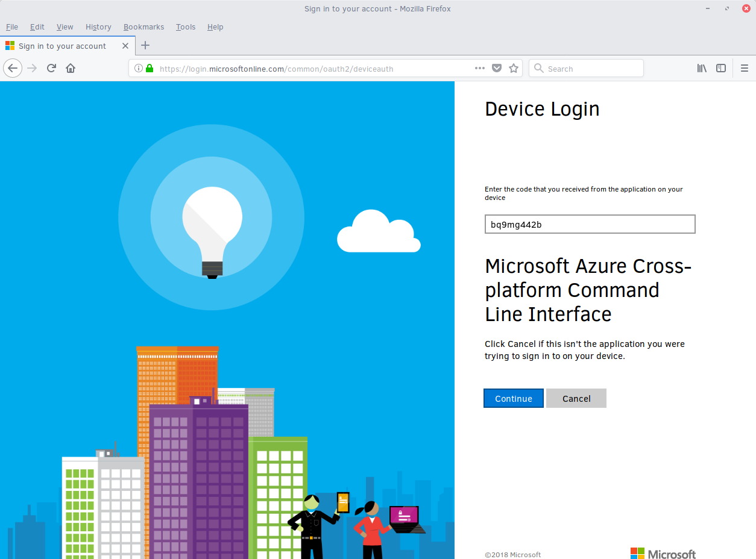Open the Firefox hamburger menu
The width and height of the screenshot is (756, 559).
coord(745,68)
